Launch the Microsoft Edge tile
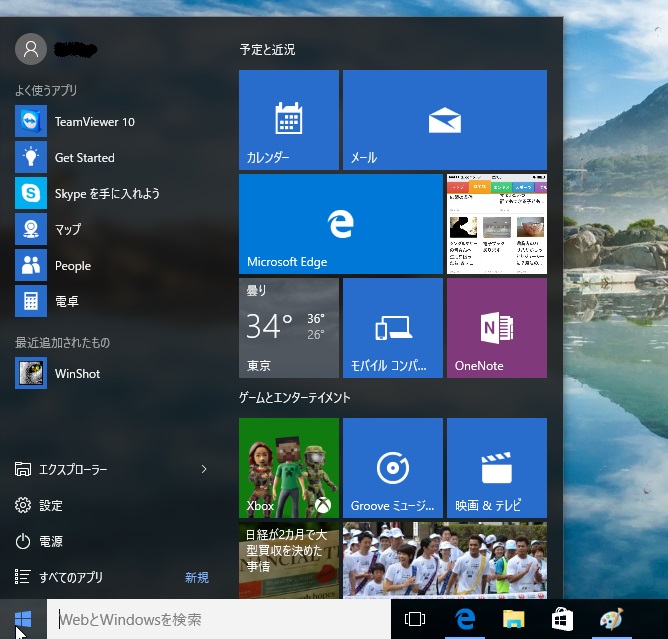The height and width of the screenshot is (639, 668). (x=341, y=224)
